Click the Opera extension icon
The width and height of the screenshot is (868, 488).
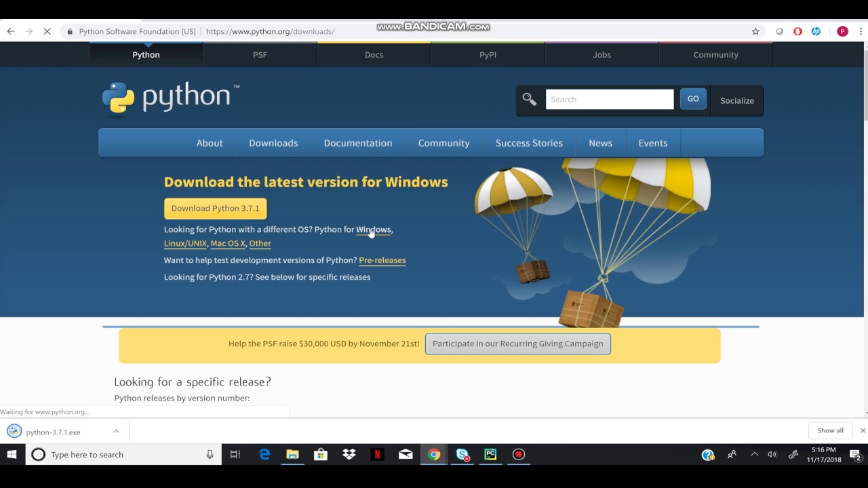pyautogui.click(x=797, y=31)
